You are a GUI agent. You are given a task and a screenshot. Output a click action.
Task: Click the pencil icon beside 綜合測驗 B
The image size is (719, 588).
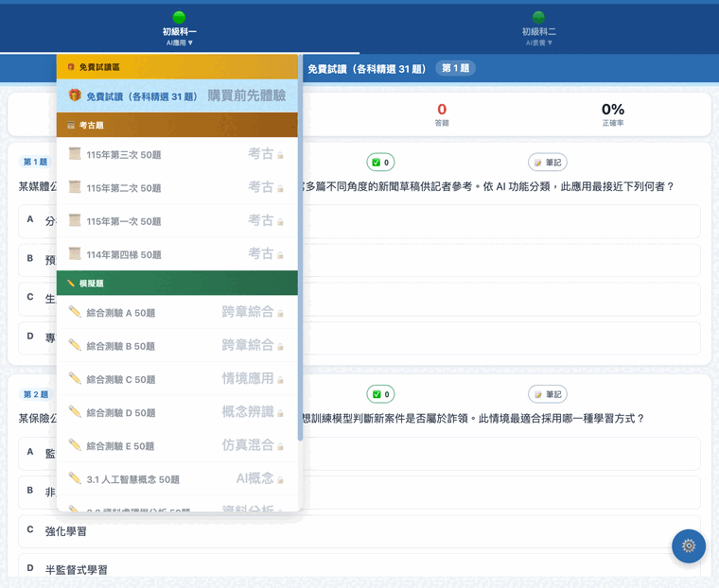point(75,345)
